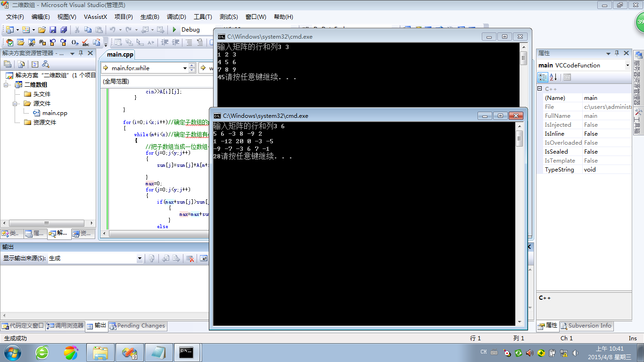Viewport: 644px width, 362px height.
Task: Collapse the C++ category in Properties
Action: pyautogui.click(x=540, y=89)
